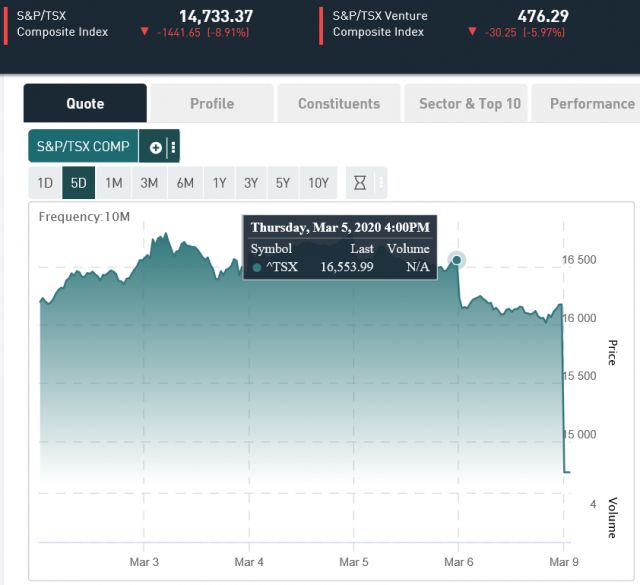640x585 pixels.
Task: Switch chart to the 1M range
Action: [x=114, y=183]
